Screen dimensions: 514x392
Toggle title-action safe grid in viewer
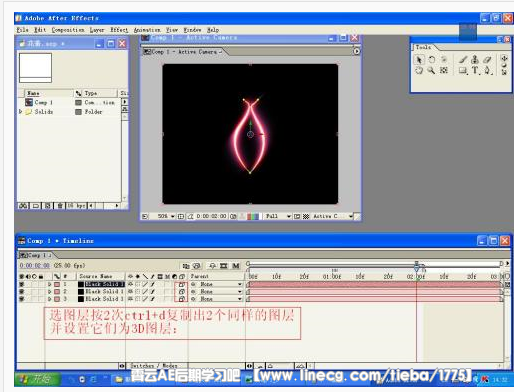click(x=181, y=216)
